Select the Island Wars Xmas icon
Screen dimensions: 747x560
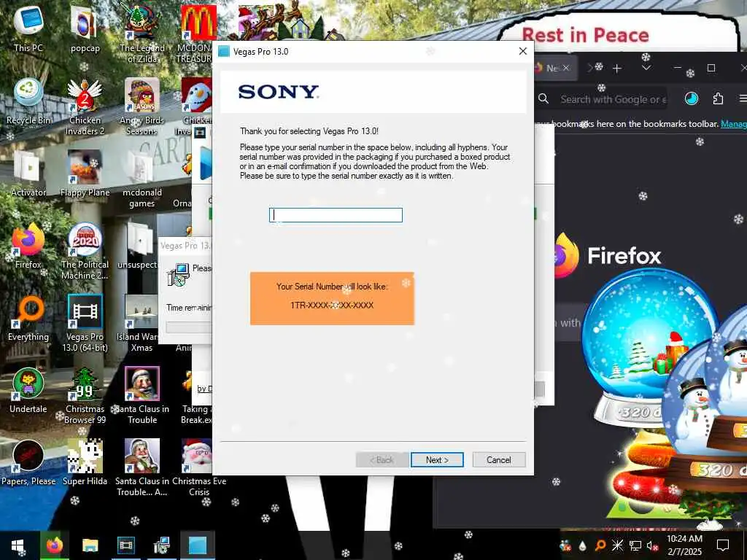point(142,323)
